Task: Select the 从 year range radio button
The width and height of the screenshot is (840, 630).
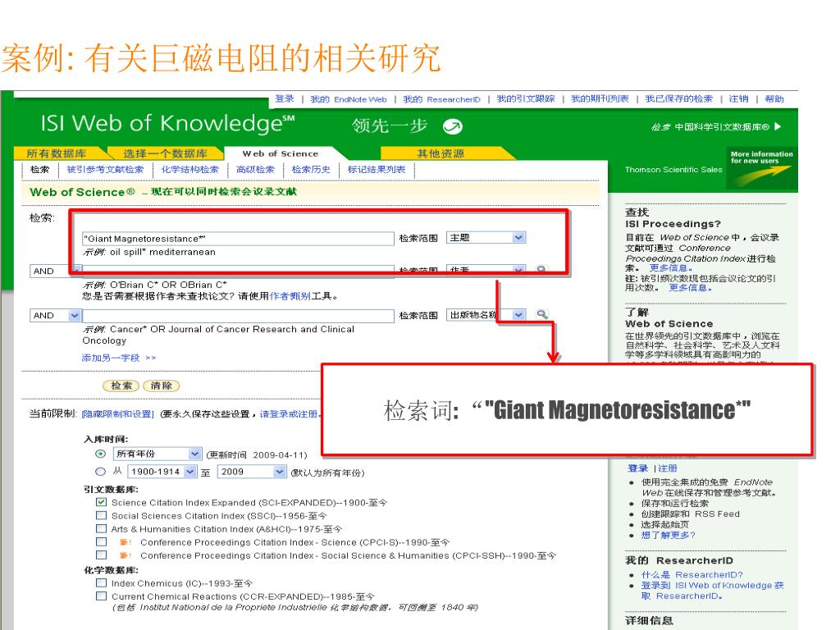Action: 100,472
